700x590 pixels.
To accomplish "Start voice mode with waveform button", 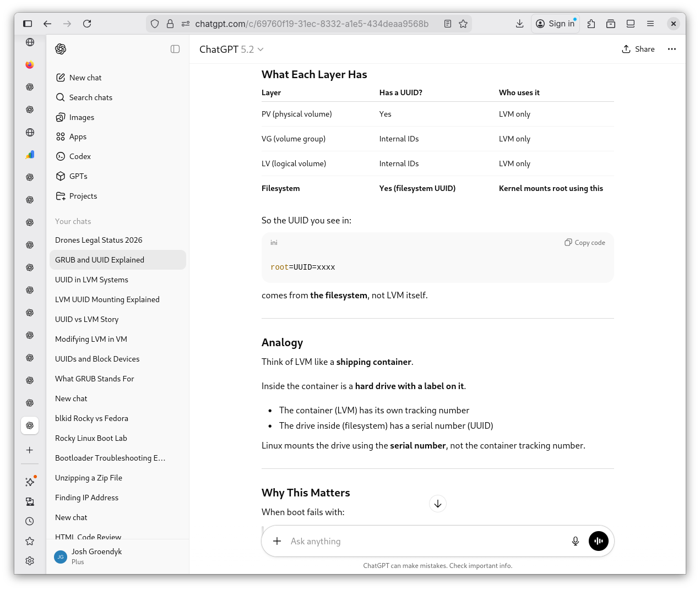I will tap(598, 541).
